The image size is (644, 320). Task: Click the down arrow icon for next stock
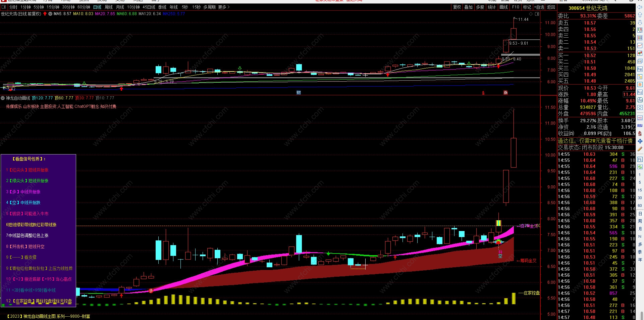640,22
